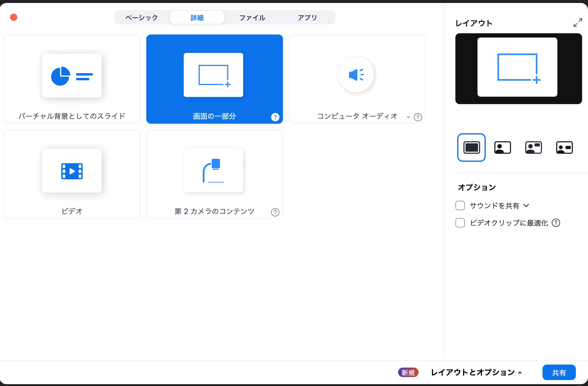Click help icon on portion of screen tile
Screen dimensions: 588x386
pos(275,117)
